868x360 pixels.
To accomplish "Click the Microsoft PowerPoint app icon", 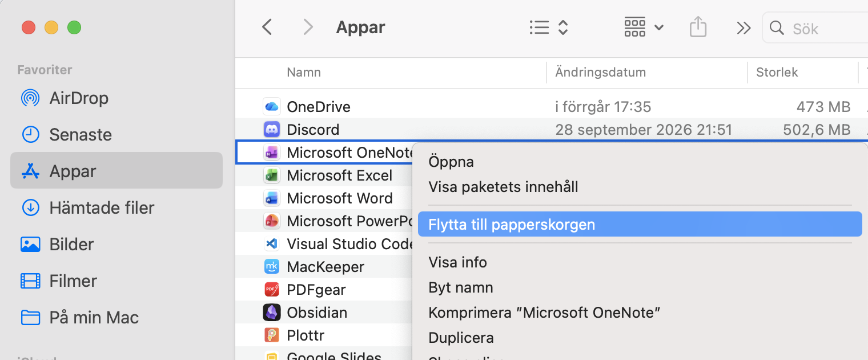I will (x=271, y=221).
